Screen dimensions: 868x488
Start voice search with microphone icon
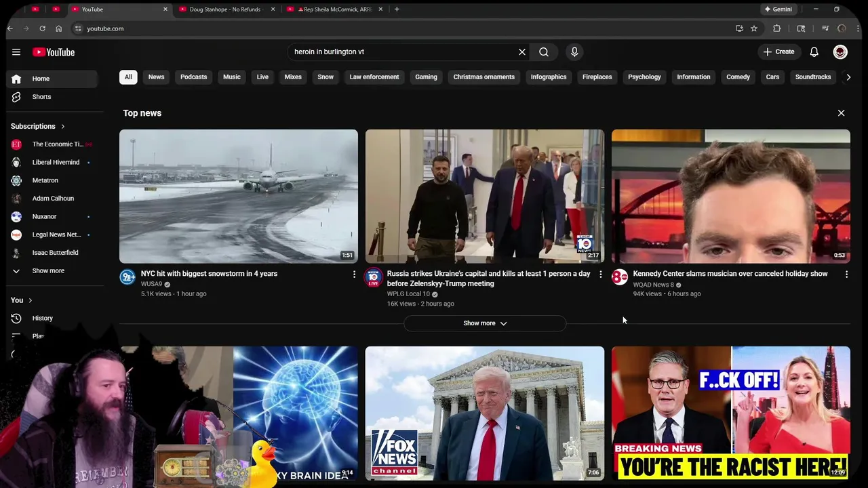tap(574, 52)
